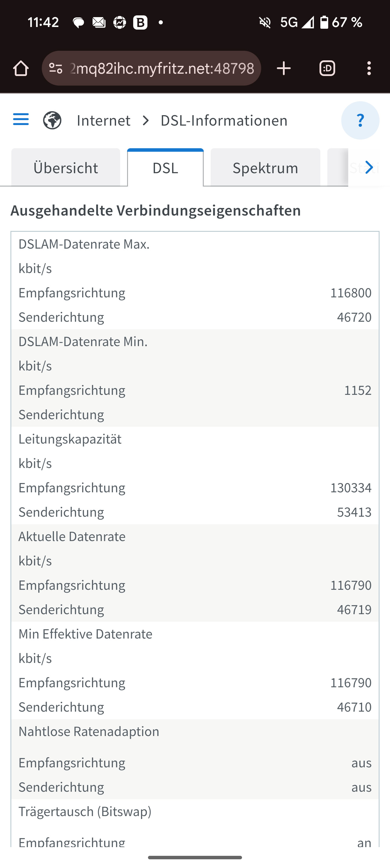Tap the Android gesture navigation bar
The image size is (390, 868).
[x=195, y=857]
